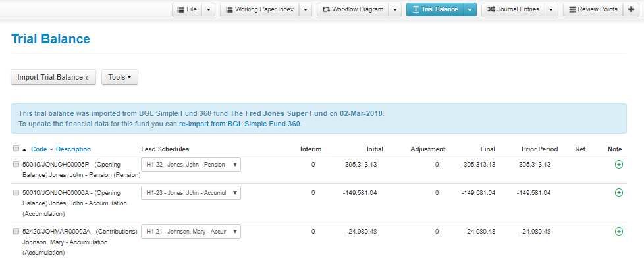The image size is (644, 260).
Task: Click the sort arrow beside Code header
Action: point(24,149)
